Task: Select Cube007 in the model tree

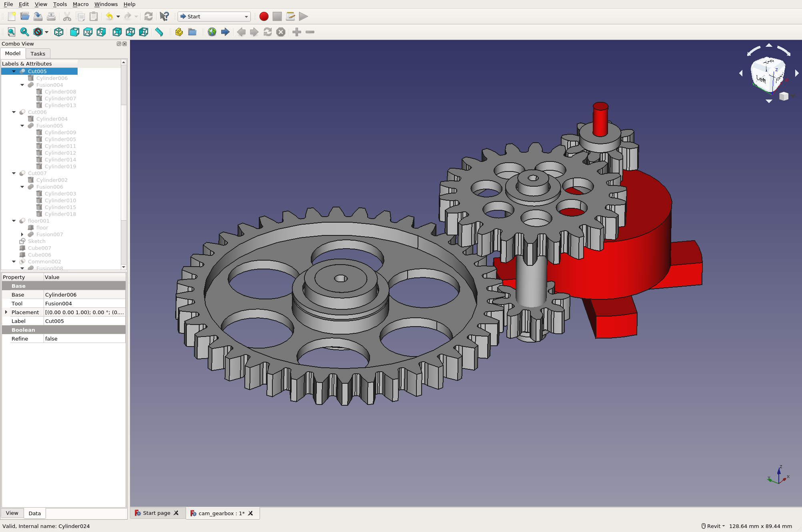Action: (x=39, y=248)
